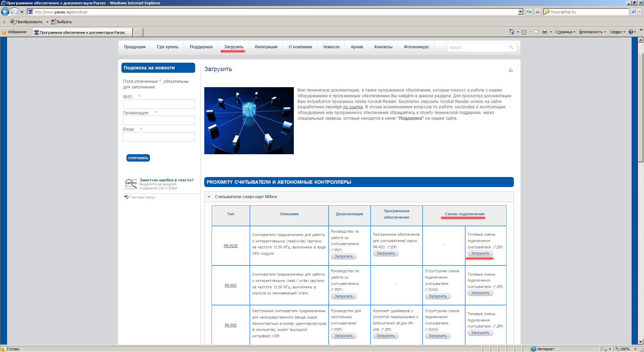Click the network illustration image
This screenshot has width=644, height=352.
tap(249, 121)
